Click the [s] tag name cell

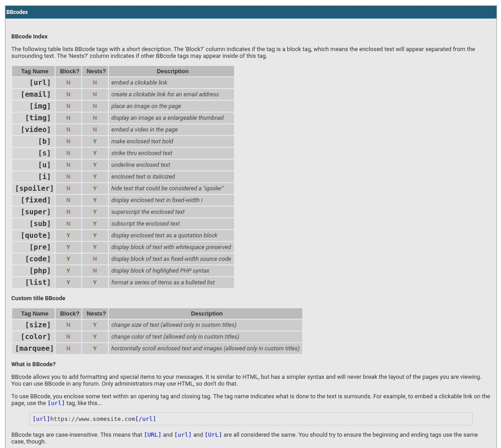pyautogui.click(x=33, y=153)
